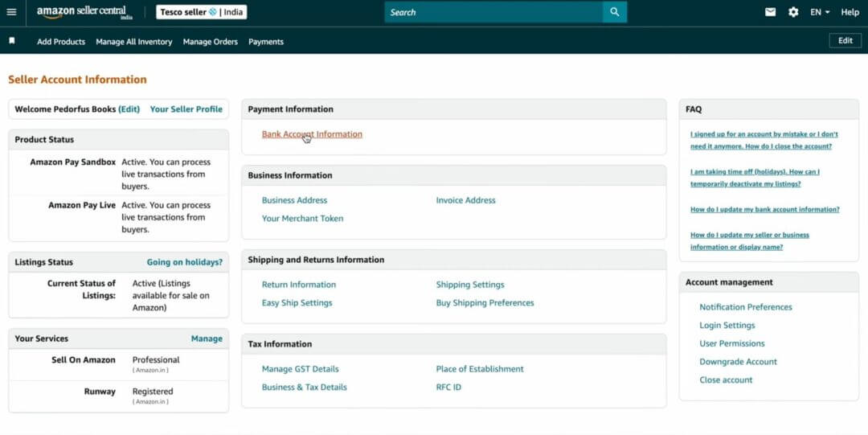Click the Current Status of Listings label
This screenshot has width=868, height=435.
pos(81,289)
